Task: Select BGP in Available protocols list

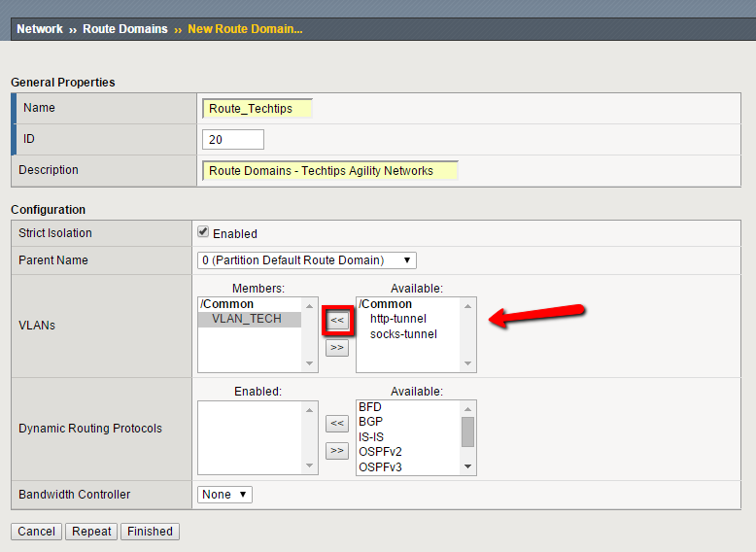Action: point(370,422)
